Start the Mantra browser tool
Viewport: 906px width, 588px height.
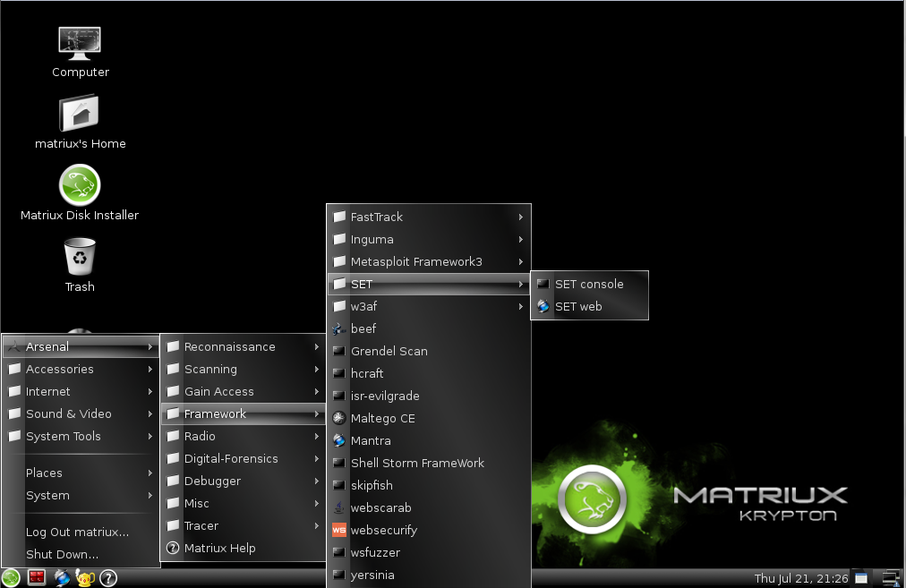point(370,440)
